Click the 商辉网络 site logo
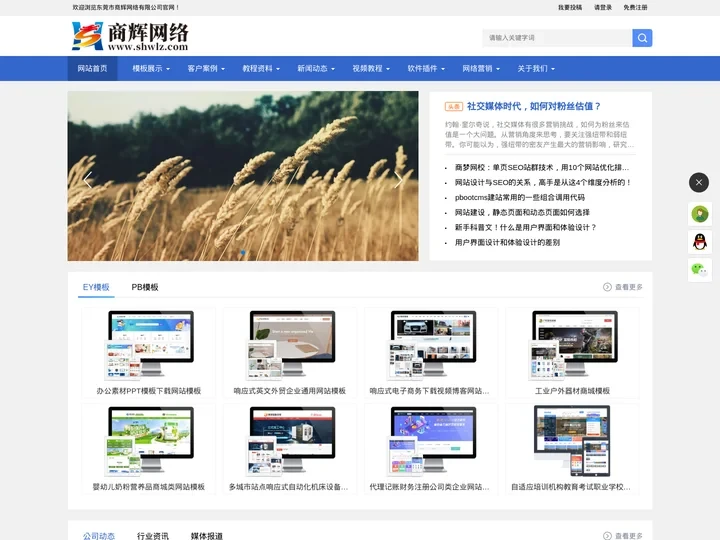 (130, 36)
